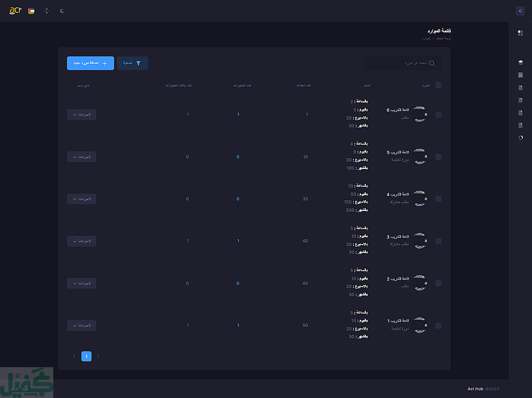This screenshot has height=398, width=532.
Task: Open resource name قاعة التدريب 6
Action: (x=397, y=110)
